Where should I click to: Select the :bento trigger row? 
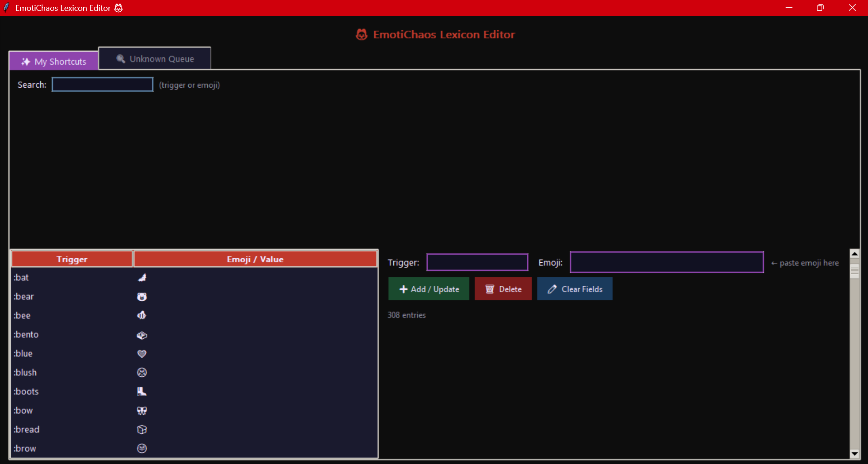click(x=195, y=335)
